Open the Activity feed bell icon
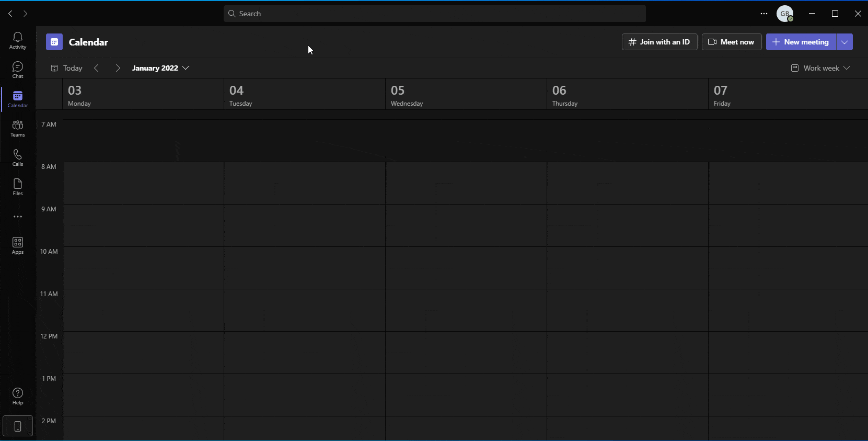Viewport: 868px width, 441px height. (x=18, y=40)
